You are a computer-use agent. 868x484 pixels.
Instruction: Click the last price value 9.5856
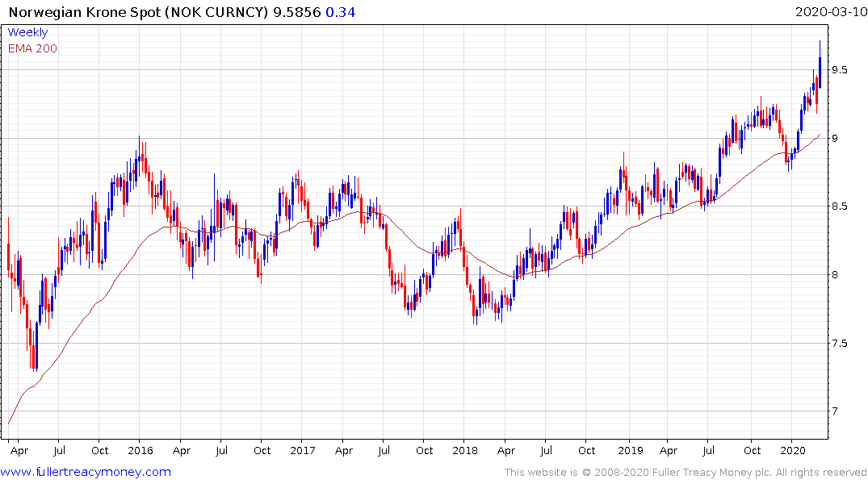pyautogui.click(x=296, y=12)
